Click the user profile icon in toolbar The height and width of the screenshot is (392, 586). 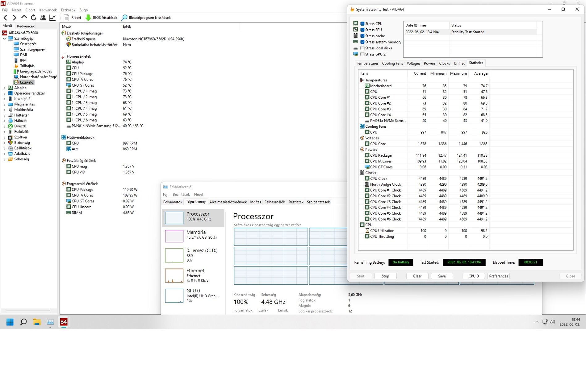[x=43, y=18]
